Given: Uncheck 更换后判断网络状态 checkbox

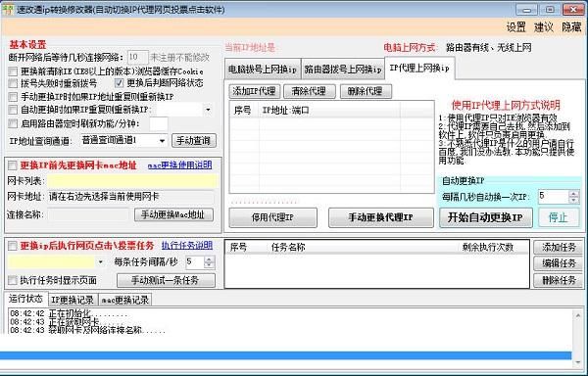Looking at the screenshot, I should pos(119,83).
